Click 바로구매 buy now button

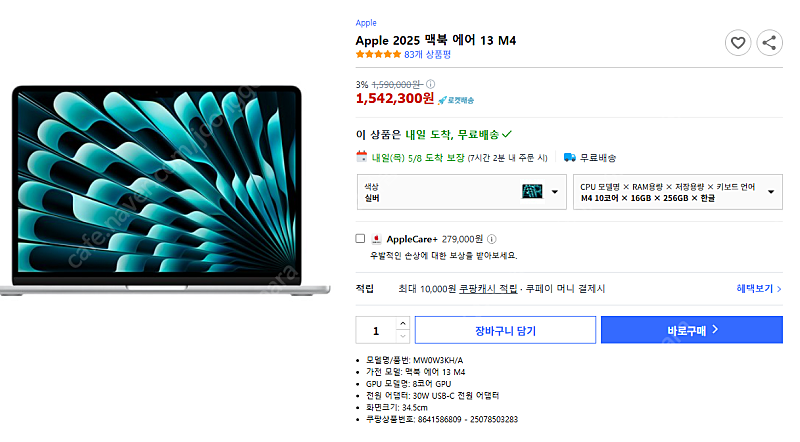click(x=692, y=330)
